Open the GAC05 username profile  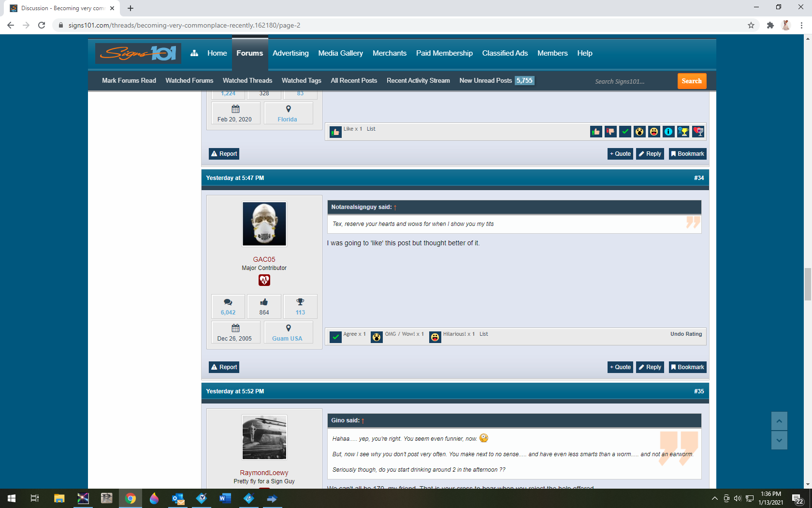tap(264, 259)
